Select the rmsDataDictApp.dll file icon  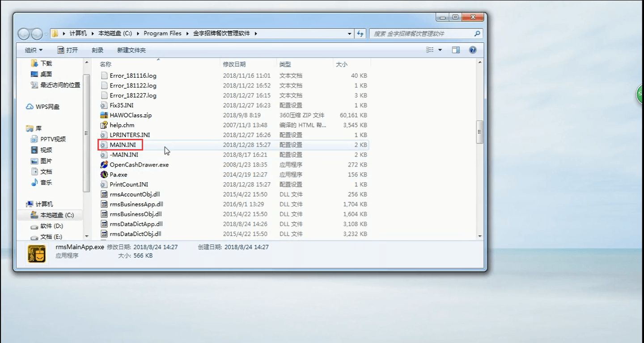(104, 224)
